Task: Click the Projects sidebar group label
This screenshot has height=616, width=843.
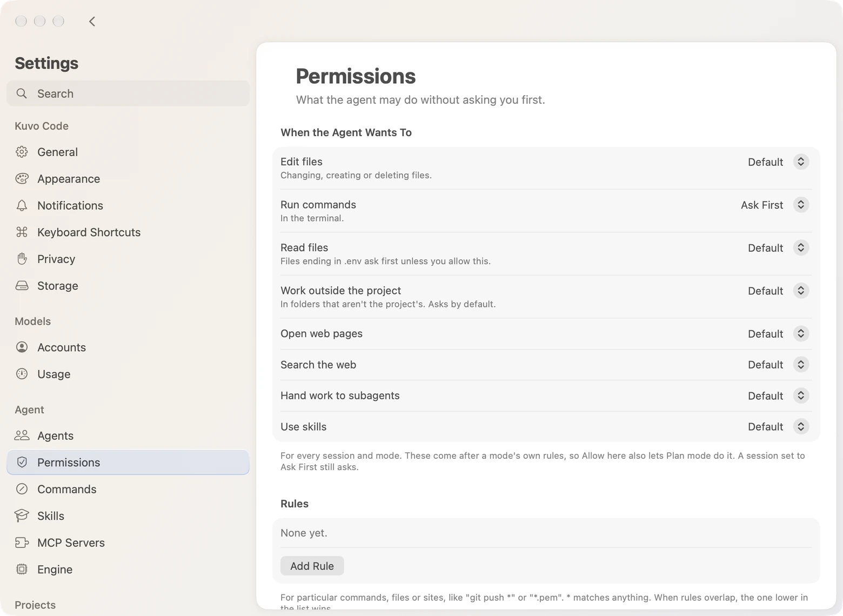Action: (x=35, y=605)
